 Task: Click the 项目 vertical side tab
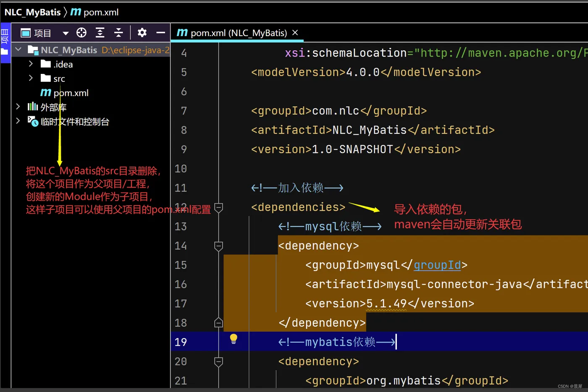[x=5, y=43]
